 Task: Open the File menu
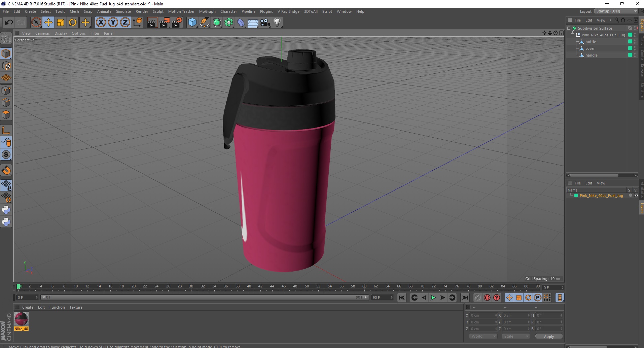click(x=6, y=11)
